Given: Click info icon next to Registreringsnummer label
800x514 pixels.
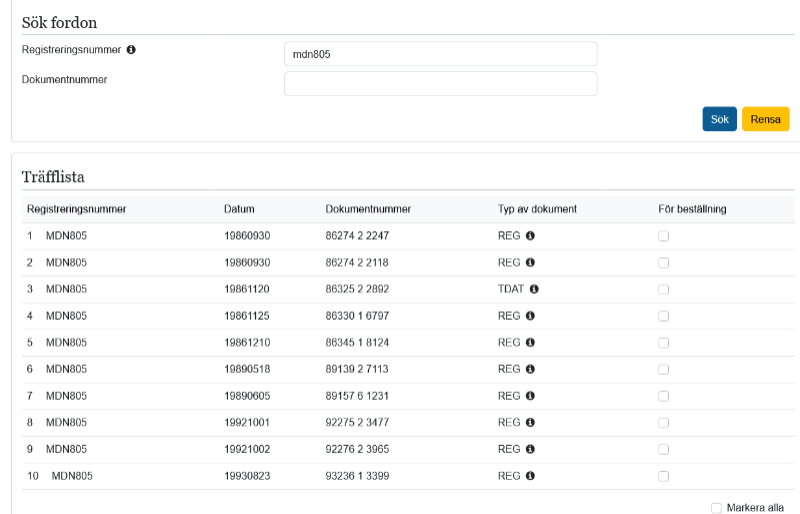Looking at the screenshot, I should 131,49.
